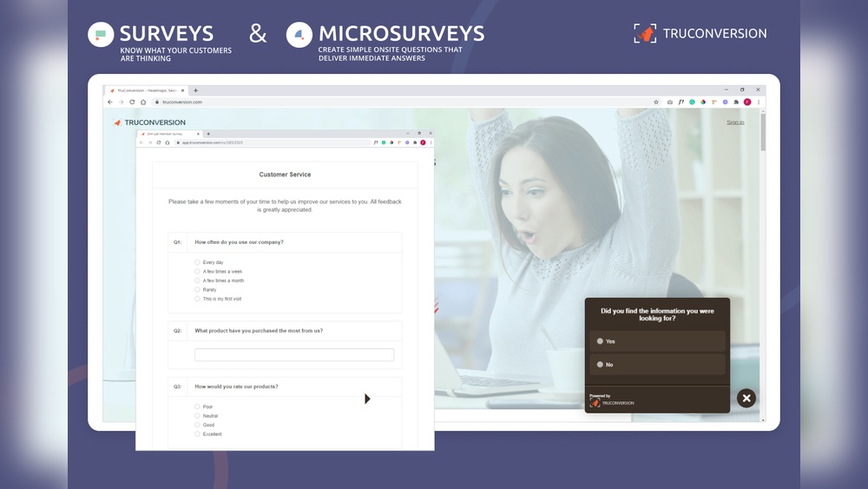This screenshot has height=489, width=868.
Task: Open the WhatFont extension in truconversion.com window
Action: tap(681, 102)
